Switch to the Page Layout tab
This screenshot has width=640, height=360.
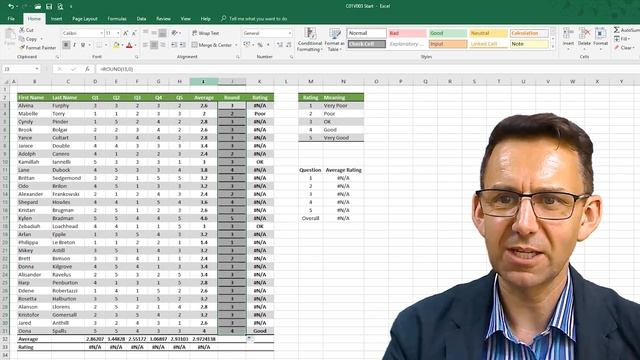pyautogui.click(x=85, y=19)
